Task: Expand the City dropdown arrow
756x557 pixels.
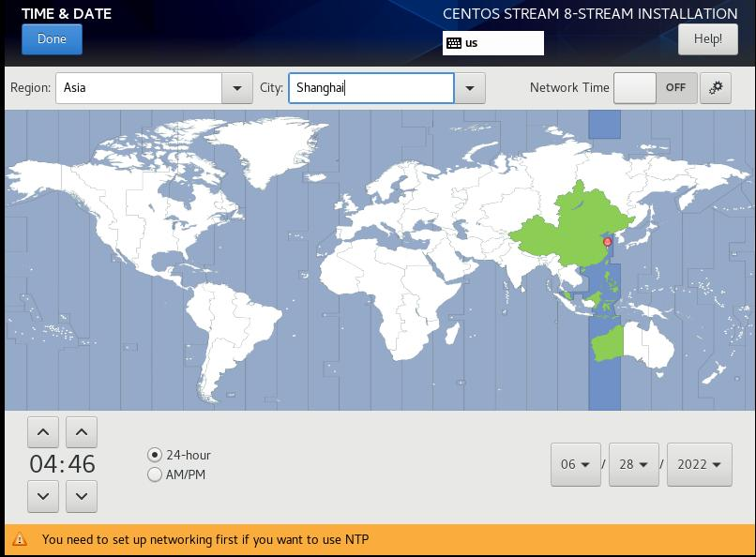Action: pyautogui.click(x=470, y=88)
